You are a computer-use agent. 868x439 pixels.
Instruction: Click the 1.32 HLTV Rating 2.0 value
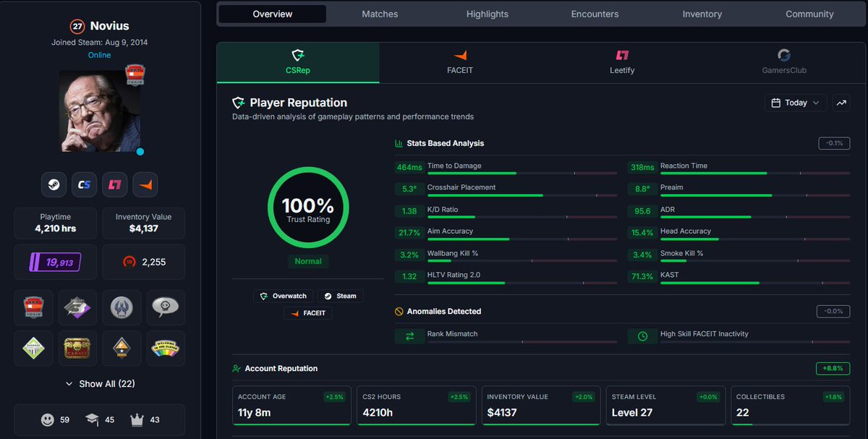(x=409, y=276)
